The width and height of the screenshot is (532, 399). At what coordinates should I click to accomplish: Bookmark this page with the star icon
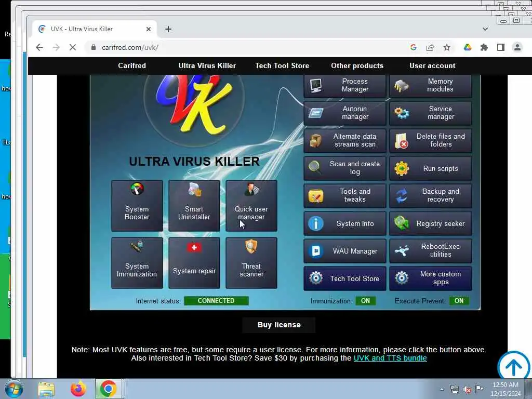coord(447,47)
